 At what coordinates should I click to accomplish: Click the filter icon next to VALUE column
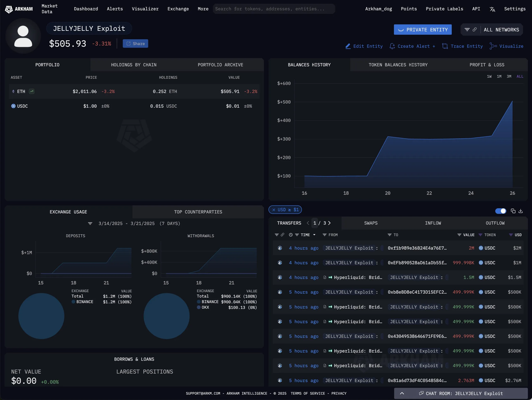coord(459,235)
